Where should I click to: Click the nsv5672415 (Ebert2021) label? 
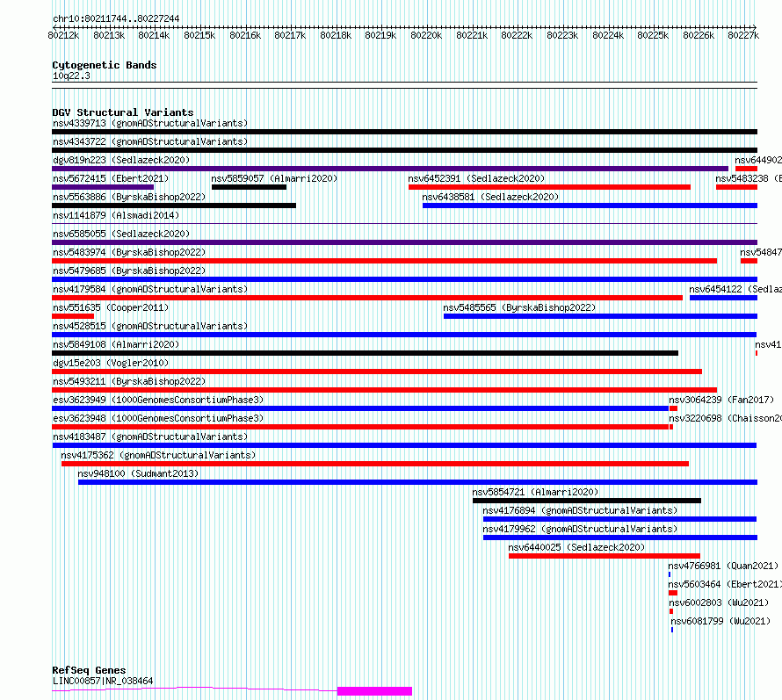pos(111,178)
